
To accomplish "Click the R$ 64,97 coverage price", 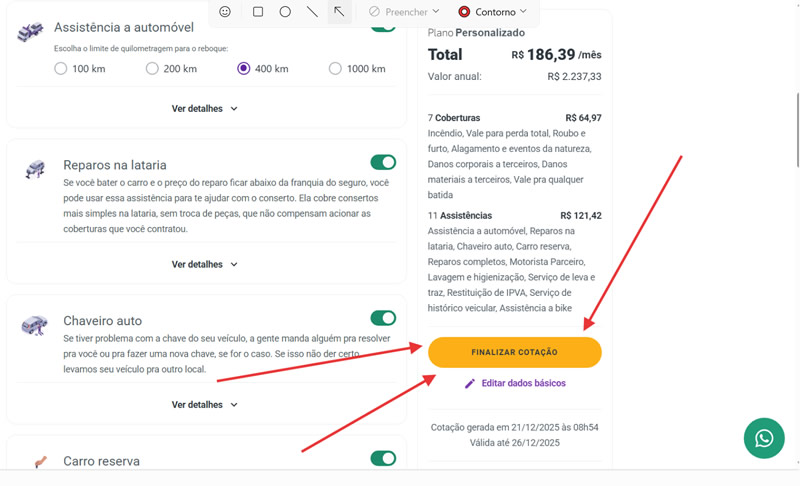I will tap(583, 118).
